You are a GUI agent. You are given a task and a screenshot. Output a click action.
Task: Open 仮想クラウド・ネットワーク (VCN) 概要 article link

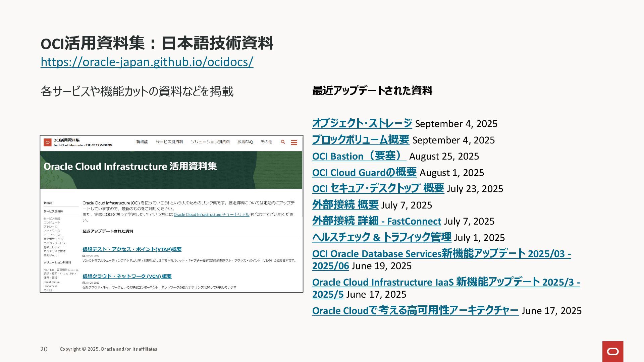pos(127,277)
